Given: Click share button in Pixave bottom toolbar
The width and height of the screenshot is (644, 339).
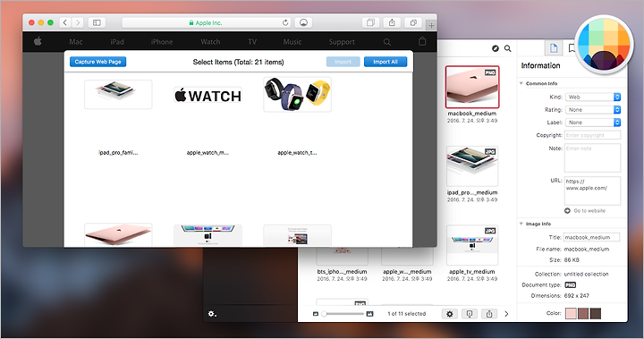Looking at the screenshot, I should coord(489,314).
